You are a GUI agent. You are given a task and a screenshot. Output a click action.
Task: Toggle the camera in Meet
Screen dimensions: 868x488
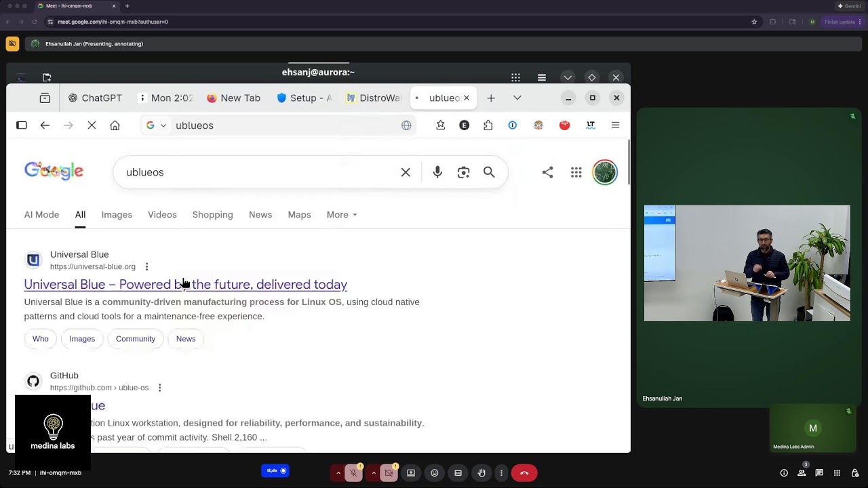389,472
